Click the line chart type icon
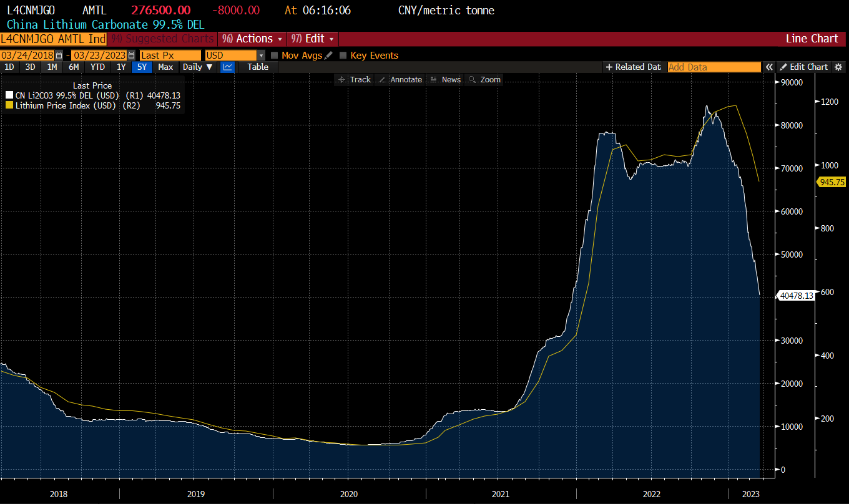Viewport: 849px width, 504px height. point(228,67)
